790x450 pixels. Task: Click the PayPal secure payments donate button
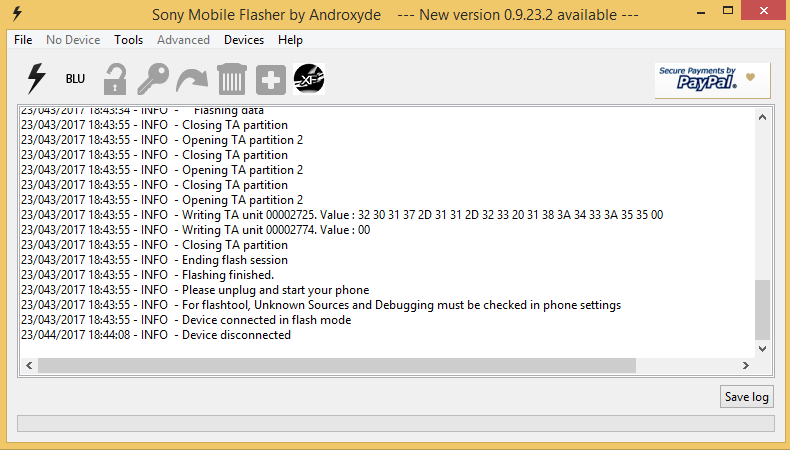pos(712,80)
